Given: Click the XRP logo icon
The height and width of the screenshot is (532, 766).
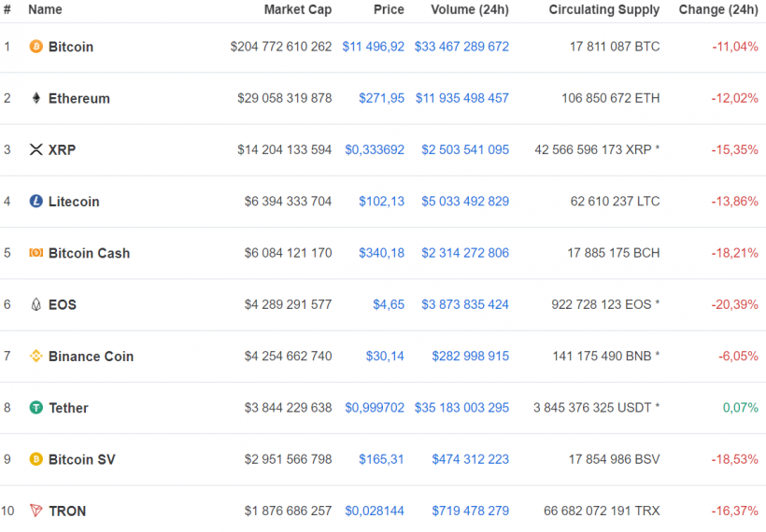Looking at the screenshot, I should pyautogui.click(x=36, y=150).
